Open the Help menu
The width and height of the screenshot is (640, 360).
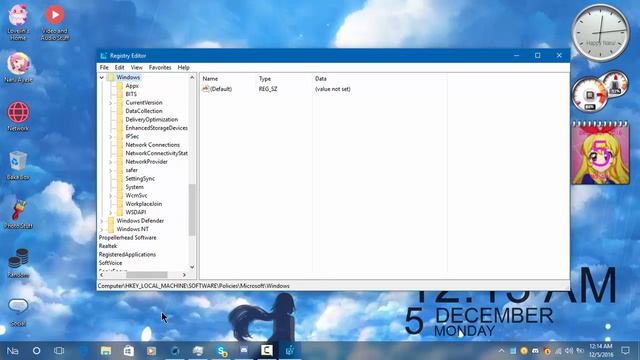pyautogui.click(x=183, y=67)
